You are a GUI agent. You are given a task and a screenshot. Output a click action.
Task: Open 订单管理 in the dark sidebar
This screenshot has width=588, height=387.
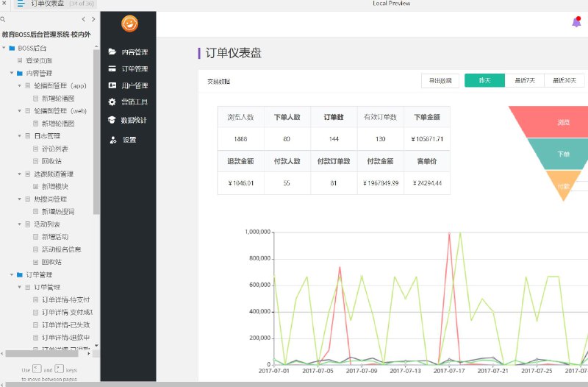[x=128, y=69]
